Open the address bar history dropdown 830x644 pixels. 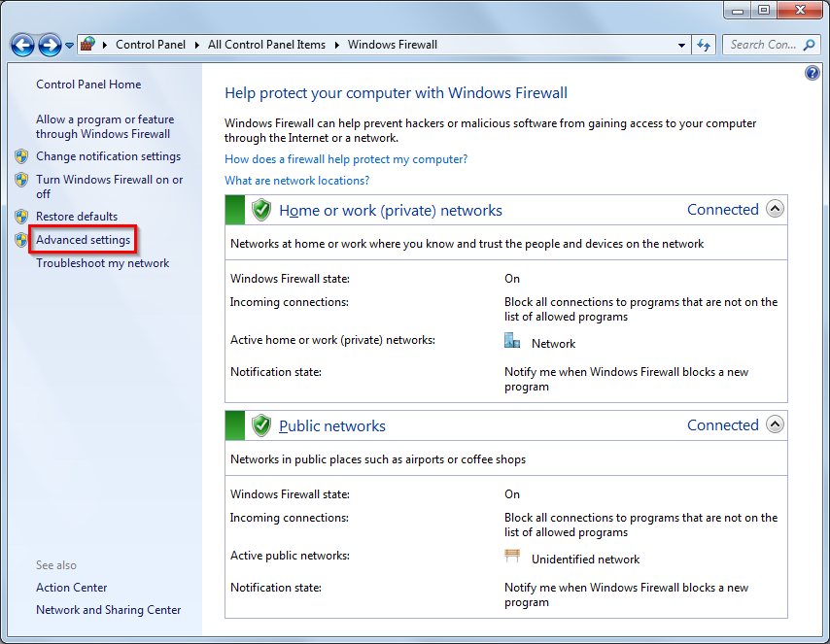[x=682, y=45]
